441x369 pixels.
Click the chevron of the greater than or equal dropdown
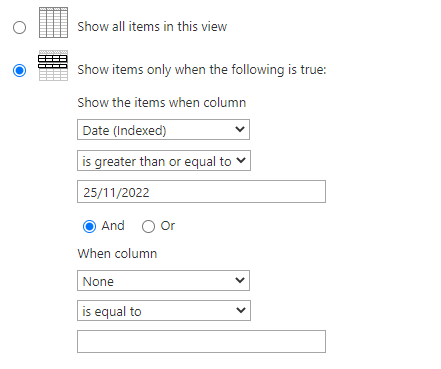click(x=241, y=160)
